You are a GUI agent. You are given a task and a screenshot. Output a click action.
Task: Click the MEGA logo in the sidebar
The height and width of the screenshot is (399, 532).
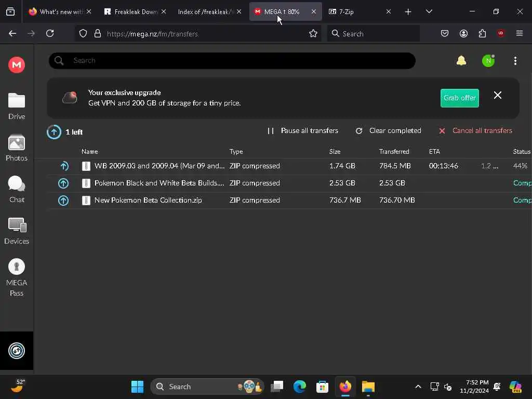(17, 64)
